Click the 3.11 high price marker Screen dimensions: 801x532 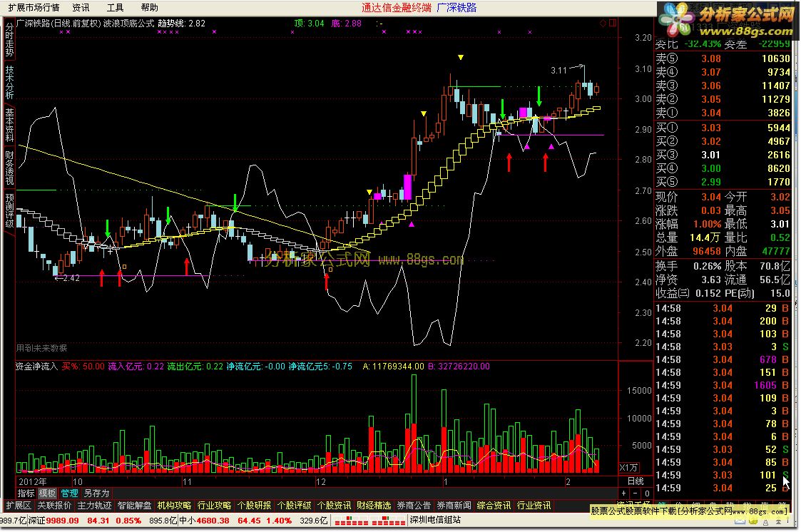click(x=559, y=71)
